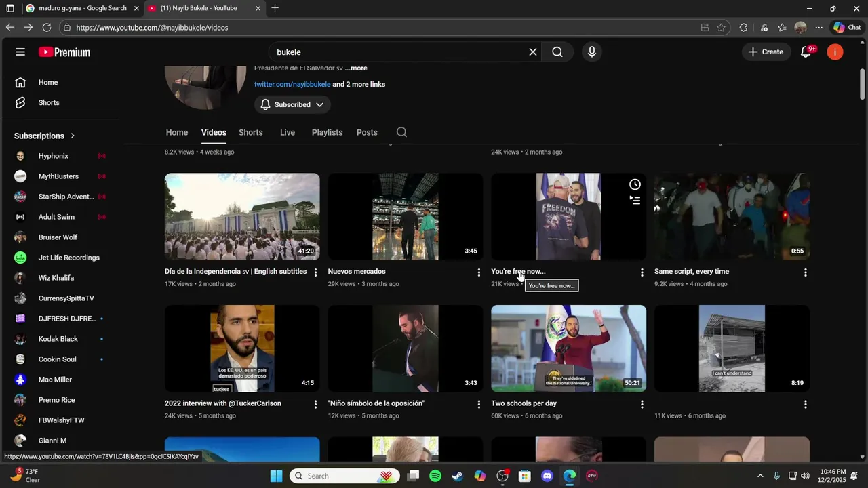This screenshot has height=488, width=868.
Task: Open options for Niño símbolo de la oposición
Action: click(x=479, y=404)
